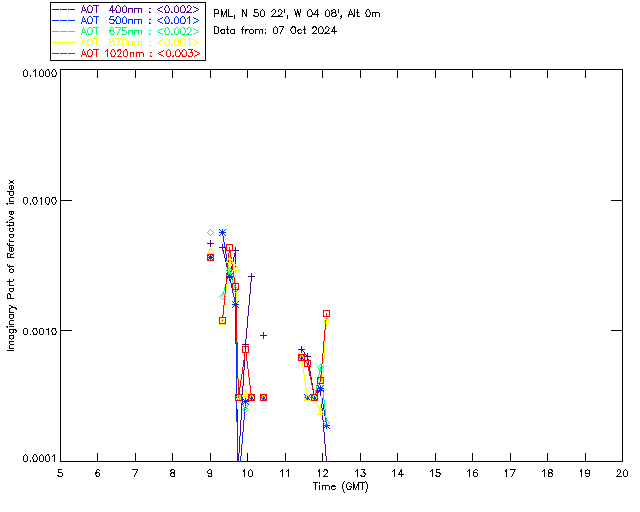Select the isolated red square near 10.5 GMT
Screen dimensions: 640x512
pyautogui.click(x=263, y=397)
